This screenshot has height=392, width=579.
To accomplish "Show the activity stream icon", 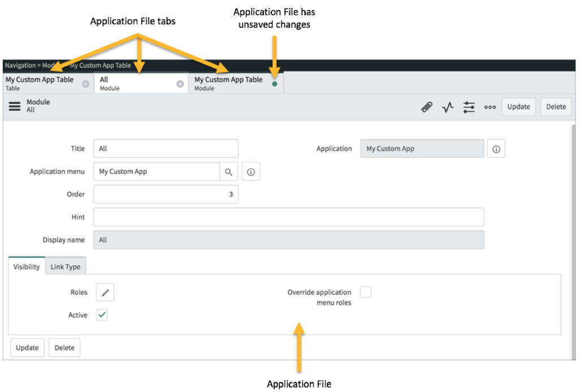I will click(447, 107).
